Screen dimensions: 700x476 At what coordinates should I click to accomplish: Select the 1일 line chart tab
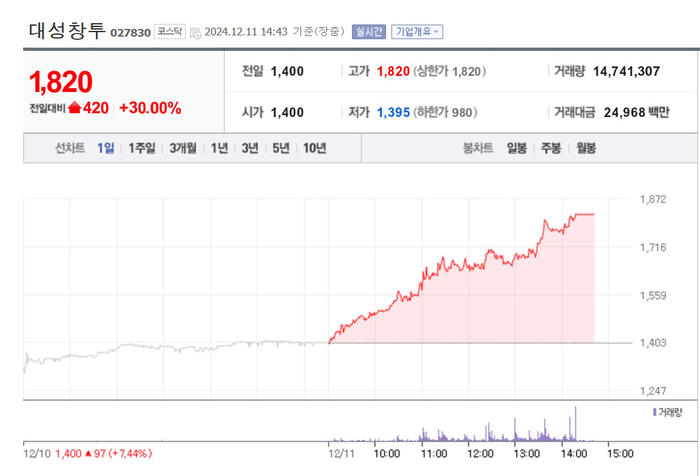[106, 148]
